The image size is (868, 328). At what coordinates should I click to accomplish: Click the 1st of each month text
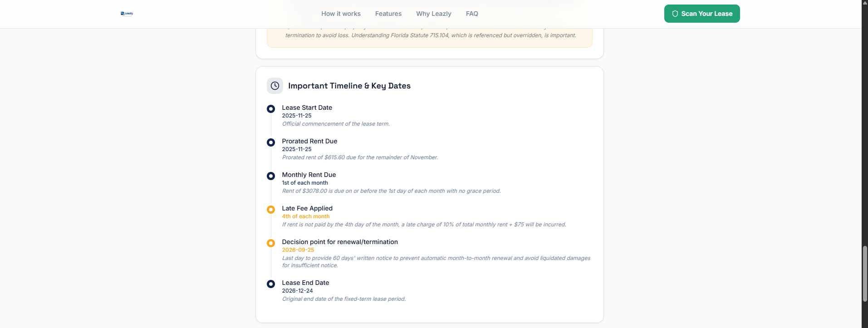click(x=305, y=183)
